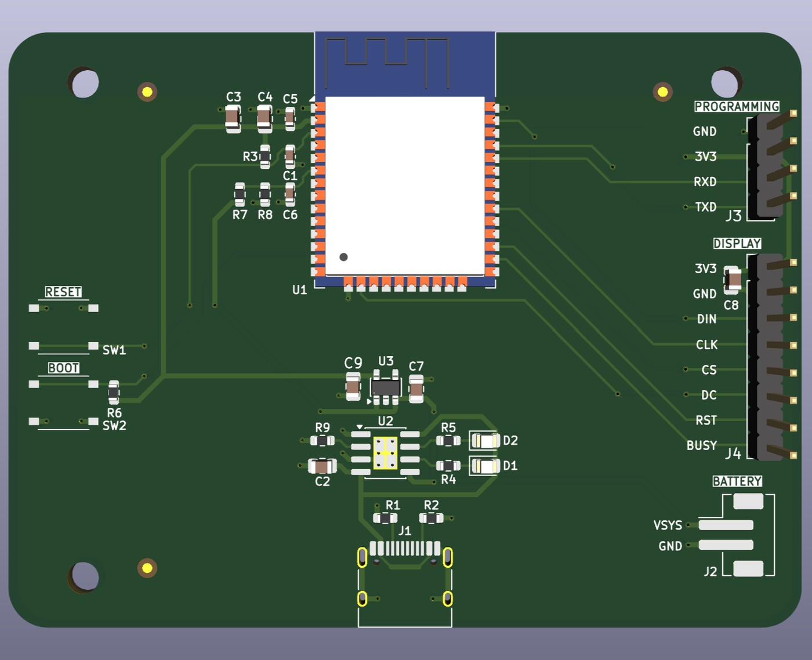Select the R7 resistor component
Image resolution: width=812 pixels, height=660 pixels.
pos(240,194)
